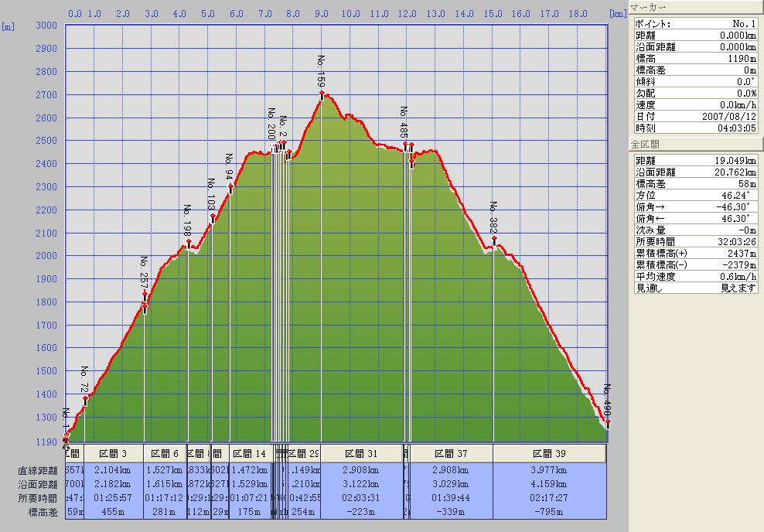Click the No. 485 marker pin
This screenshot has width=764, height=532.
405,145
